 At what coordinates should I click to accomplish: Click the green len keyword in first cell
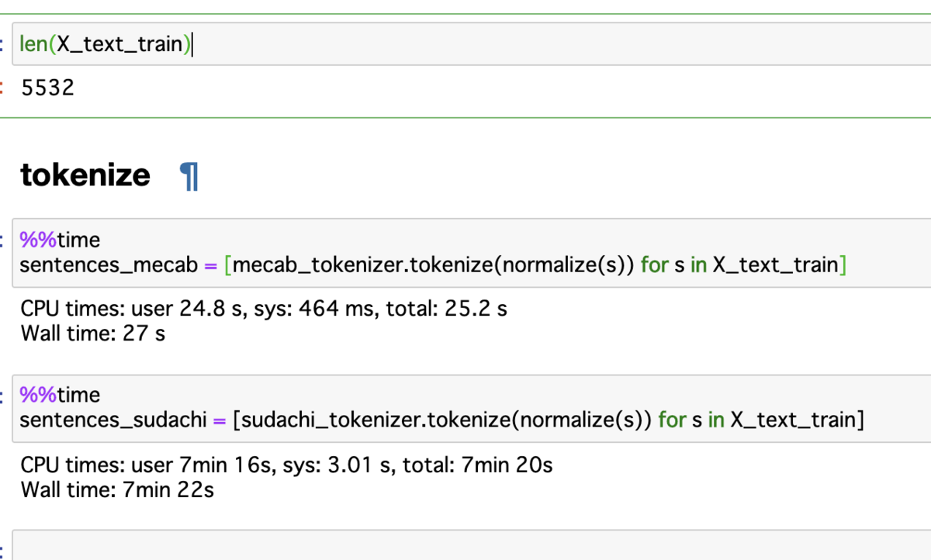34,45
